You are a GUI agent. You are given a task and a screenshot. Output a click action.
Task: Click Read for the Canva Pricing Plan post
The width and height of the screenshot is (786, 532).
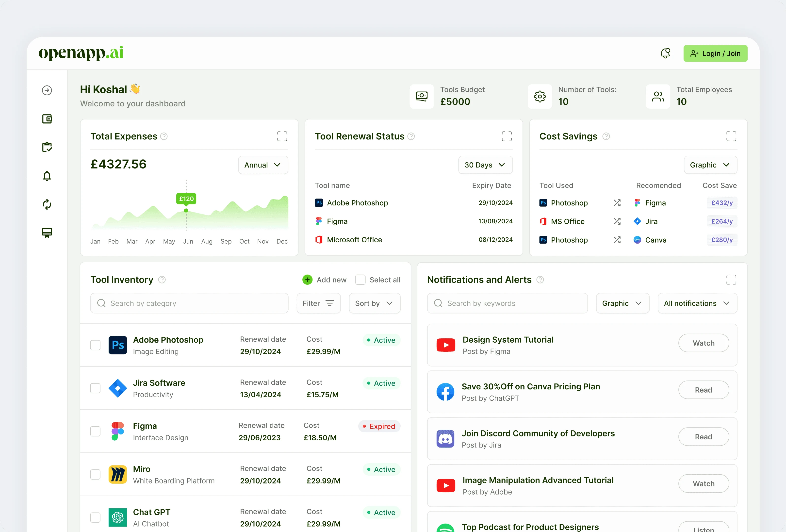704,390
